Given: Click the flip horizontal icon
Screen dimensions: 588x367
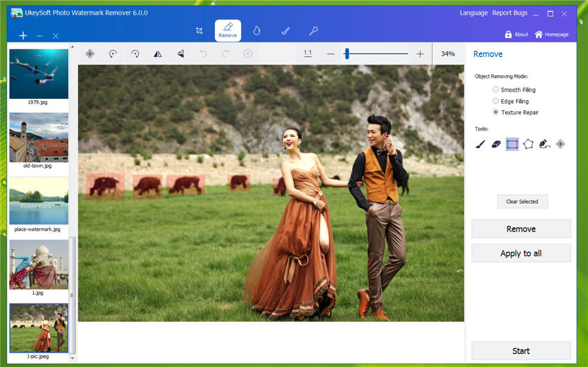Looking at the screenshot, I should pyautogui.click(x=158, y=54).
